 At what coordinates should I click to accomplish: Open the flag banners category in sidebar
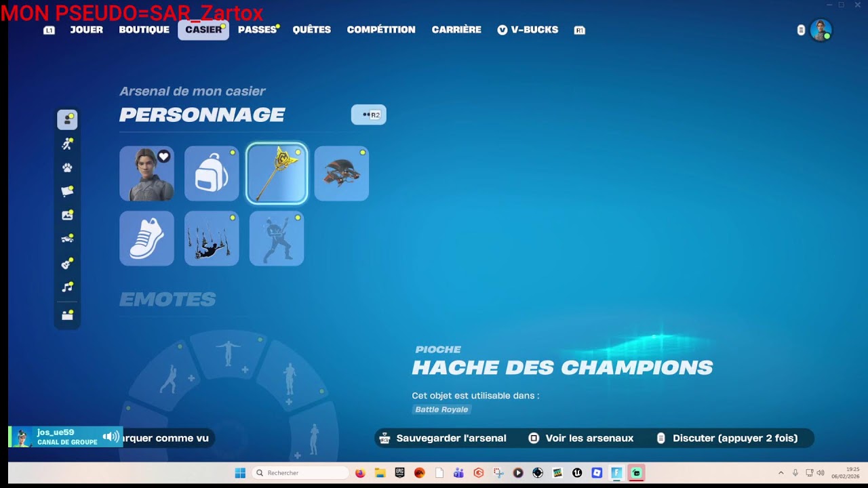point(67,191)
